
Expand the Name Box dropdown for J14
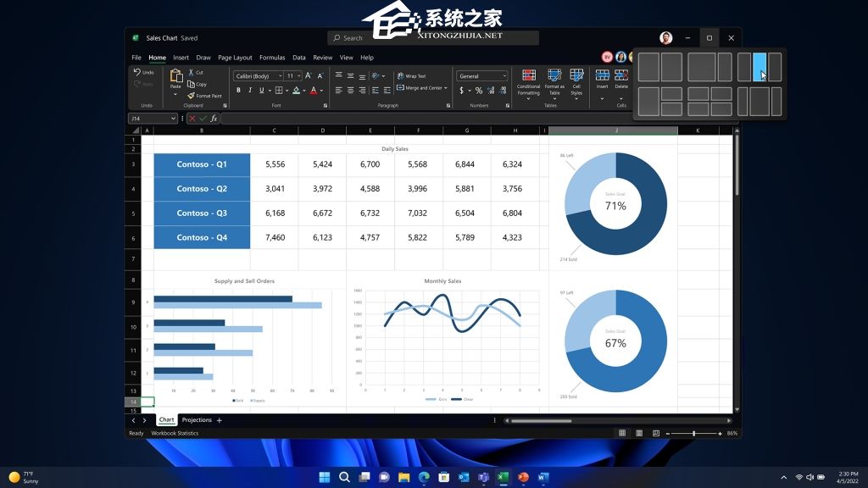[173, 119]
